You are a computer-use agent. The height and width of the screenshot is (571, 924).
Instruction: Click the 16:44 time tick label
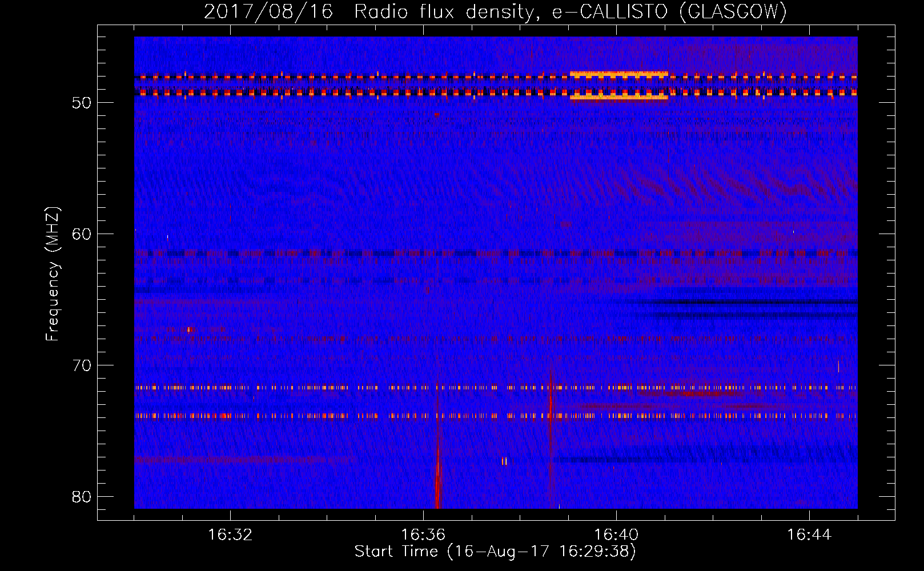[809, 535]
